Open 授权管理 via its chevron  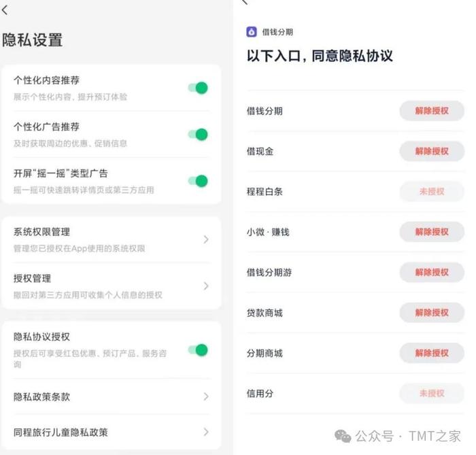pos(206,286)
